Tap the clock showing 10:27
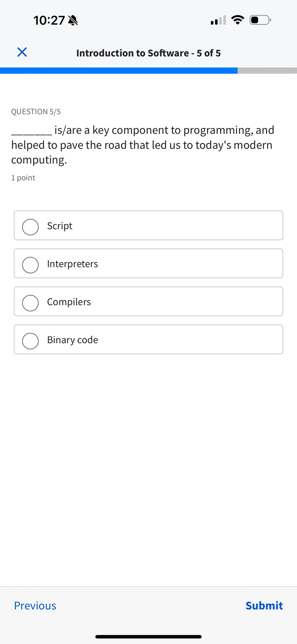The height and width of the screenshot is (644, 297). [x=49, y=20]
